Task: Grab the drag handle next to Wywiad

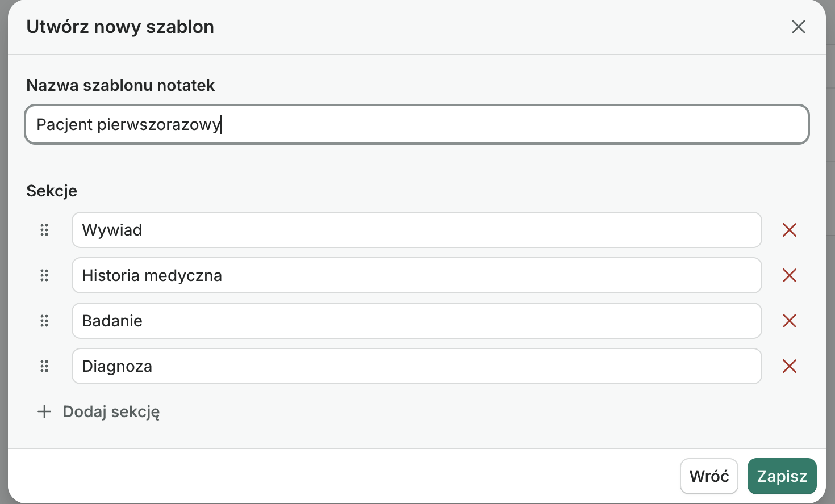Action: [44, 230]
